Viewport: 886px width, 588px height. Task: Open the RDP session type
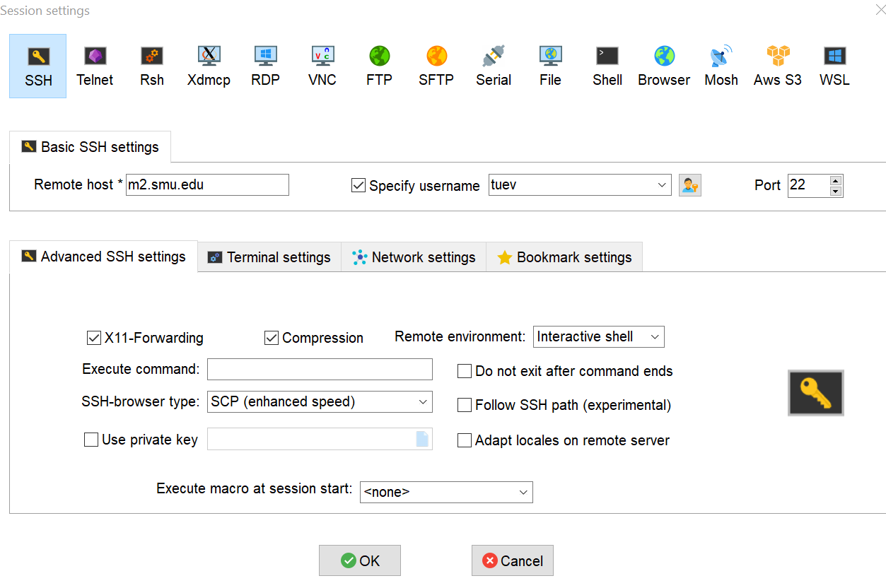click(x=265, y=66)
